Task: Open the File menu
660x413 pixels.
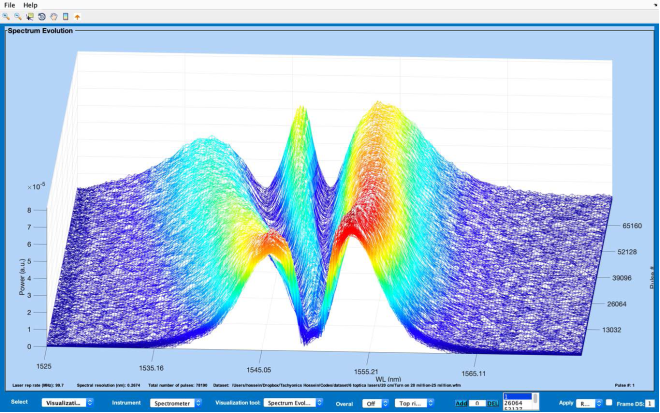Action: [x=10, y=5]
